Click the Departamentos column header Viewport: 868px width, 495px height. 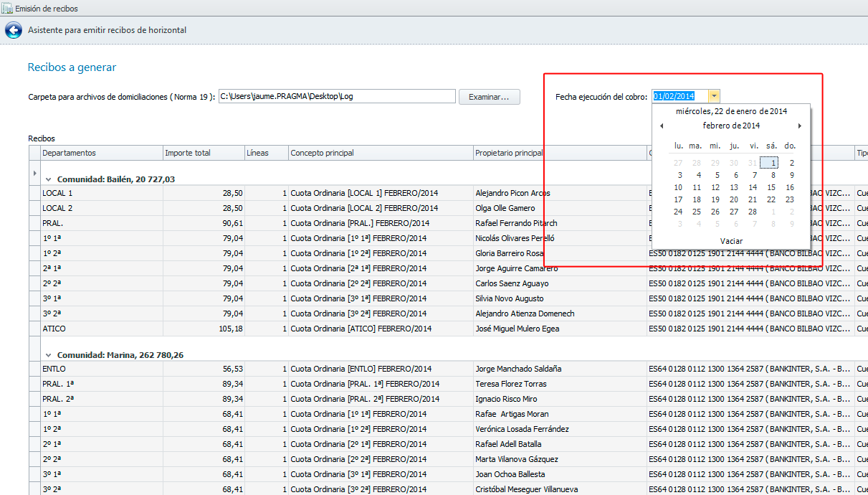tap(101, 153)
